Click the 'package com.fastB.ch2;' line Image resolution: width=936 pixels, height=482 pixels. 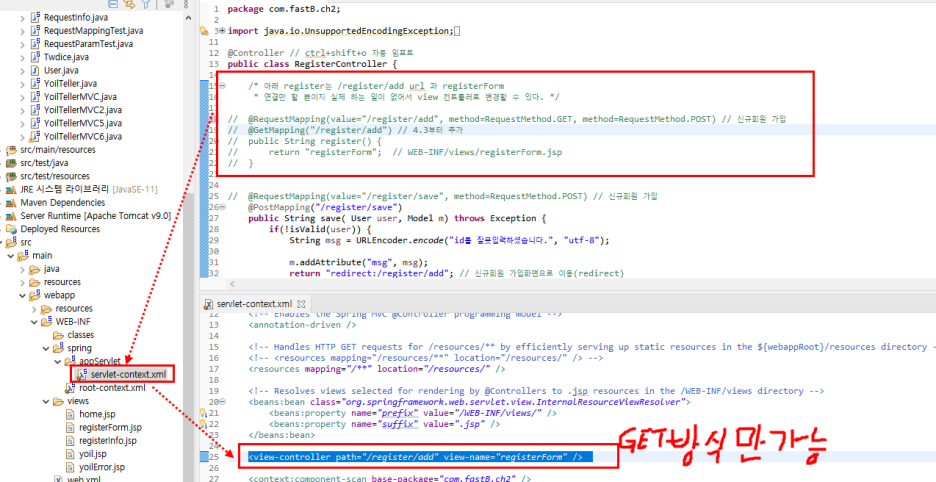pos(283,9)
